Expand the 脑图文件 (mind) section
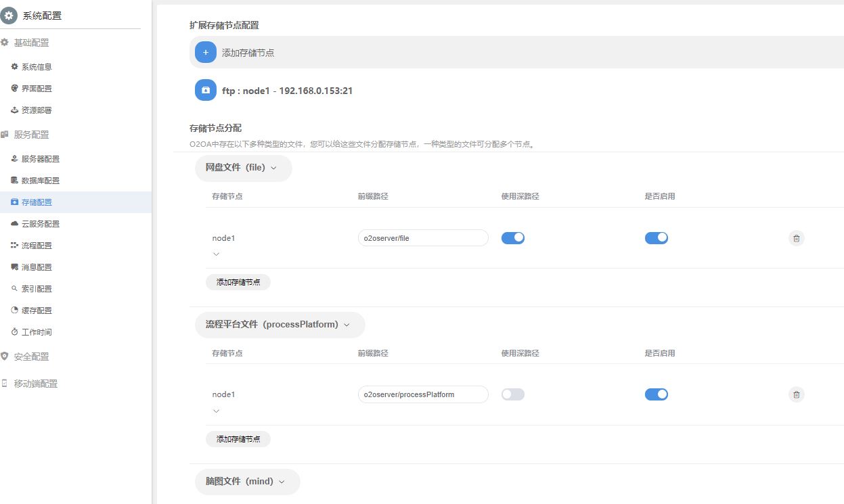844x504 pixels. 248,482
